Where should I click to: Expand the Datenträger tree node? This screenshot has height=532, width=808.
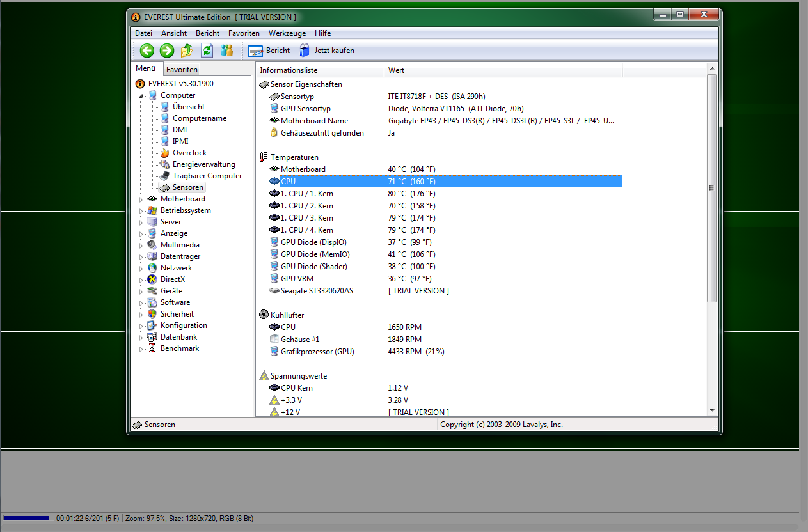[141, 257]
